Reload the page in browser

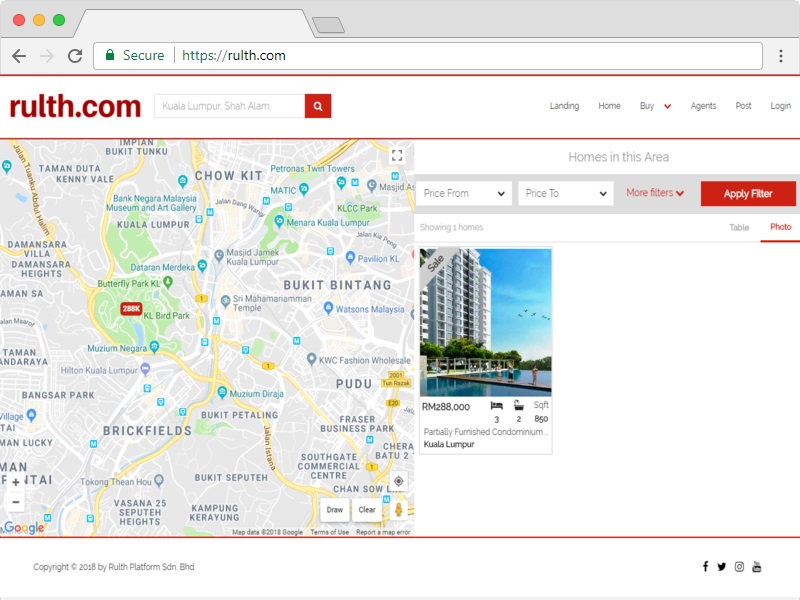click(75, 56)
